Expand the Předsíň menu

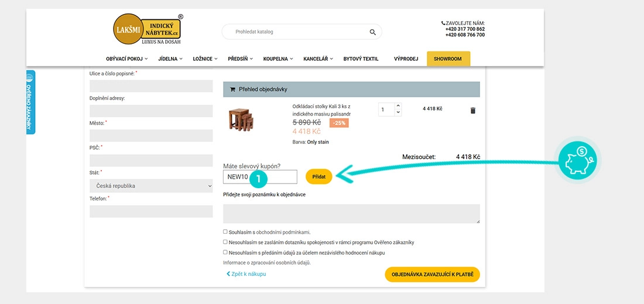coord(240,58)
